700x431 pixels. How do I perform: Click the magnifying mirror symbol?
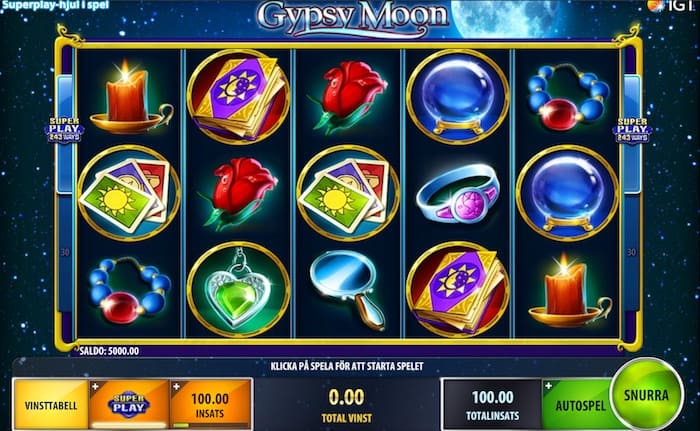click(x=349, y=289)
